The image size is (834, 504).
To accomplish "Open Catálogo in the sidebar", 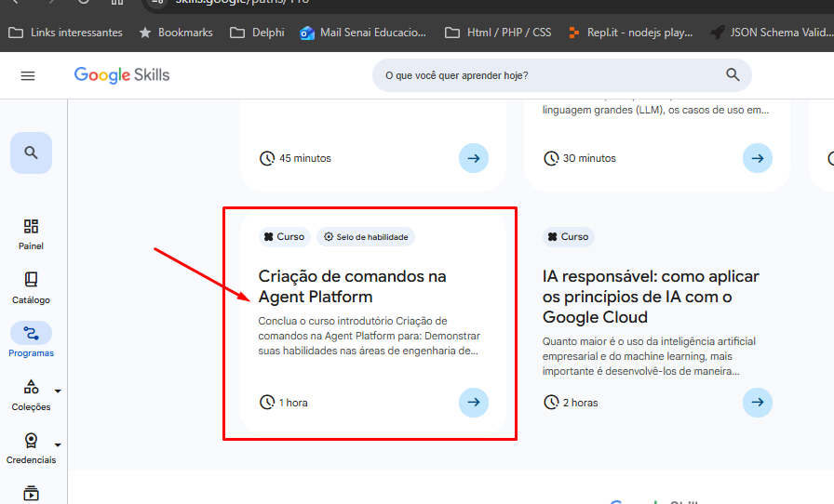I will [31, 288].
